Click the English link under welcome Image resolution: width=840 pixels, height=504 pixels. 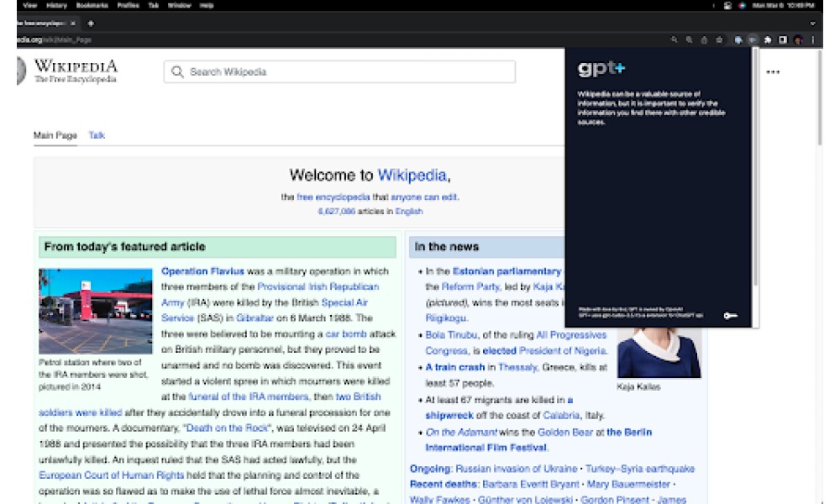[409, 212]
